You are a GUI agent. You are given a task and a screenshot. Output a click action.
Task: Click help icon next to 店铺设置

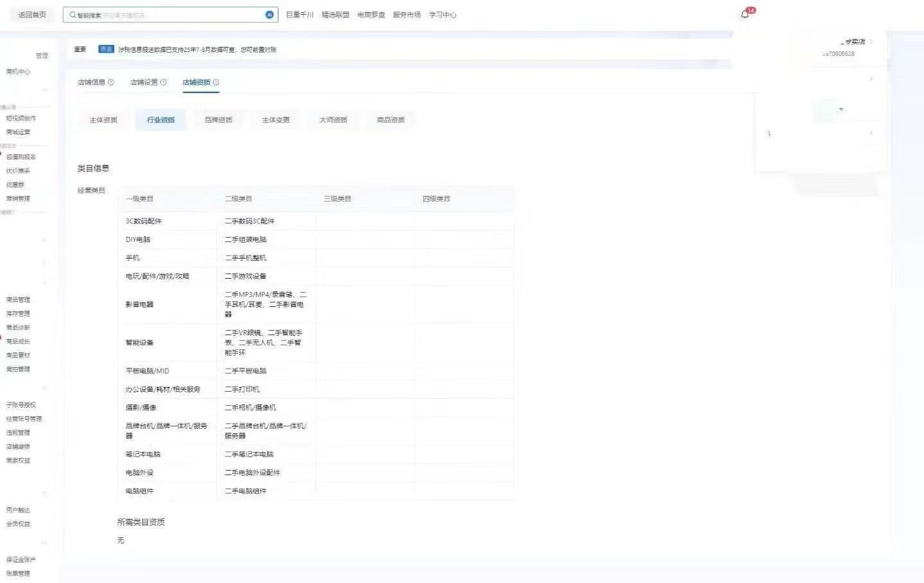(x=164, y=82)
